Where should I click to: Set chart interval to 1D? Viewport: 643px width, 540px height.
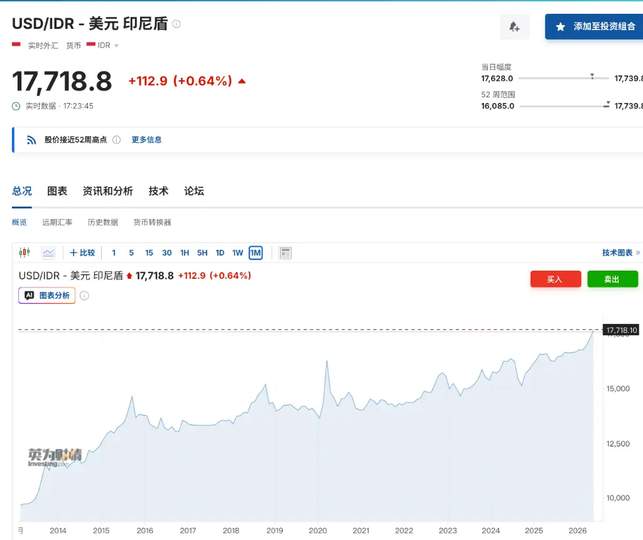pyautogui.click(x=220, y=253)
